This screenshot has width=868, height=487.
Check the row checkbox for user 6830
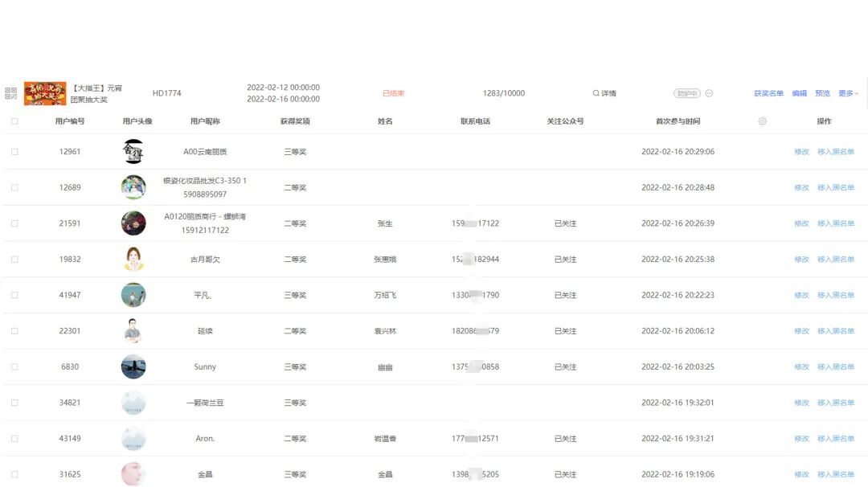[x=14, y=367]
